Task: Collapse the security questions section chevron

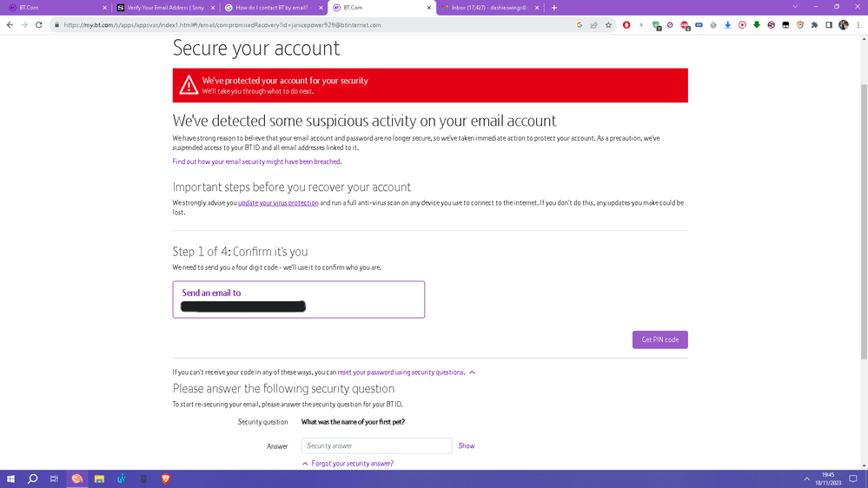Action: pyautogui.click(x=472, y=373)
